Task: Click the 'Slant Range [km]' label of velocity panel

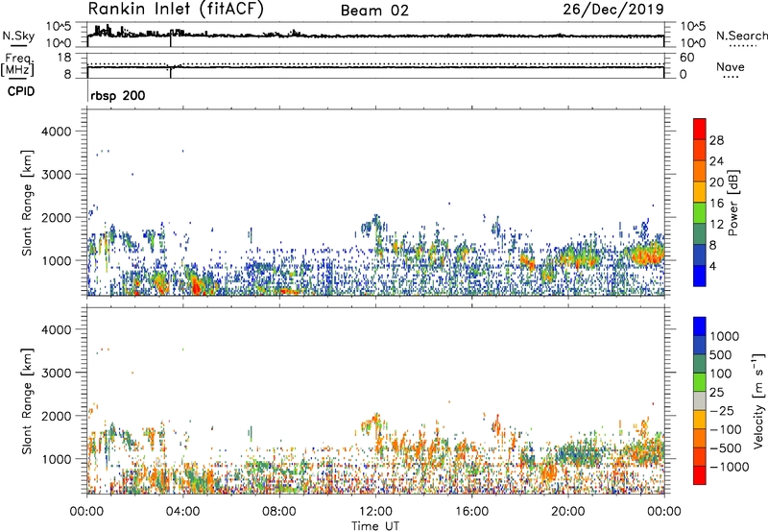Action: coord(28,400)
